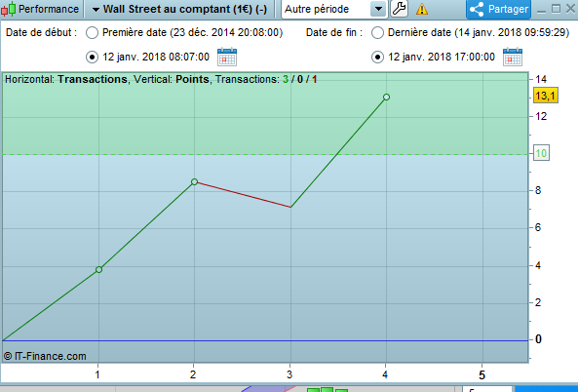
Task: Click the data point at transaction 4
Action: pos(386,97)
